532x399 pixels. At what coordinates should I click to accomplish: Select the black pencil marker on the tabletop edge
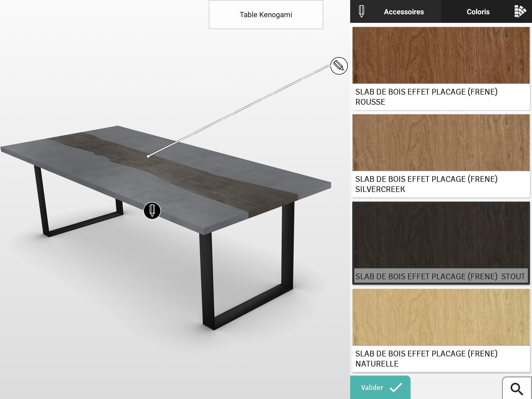point(152,211)
